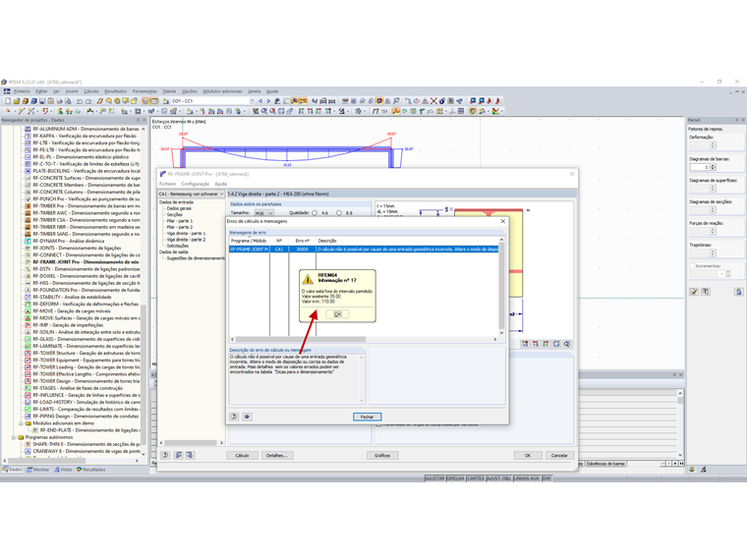This screenshot has width=747, height=560.
Task: Open the Ajuda menu in RF-FRAME-JOINT
Action: [220, 184]
